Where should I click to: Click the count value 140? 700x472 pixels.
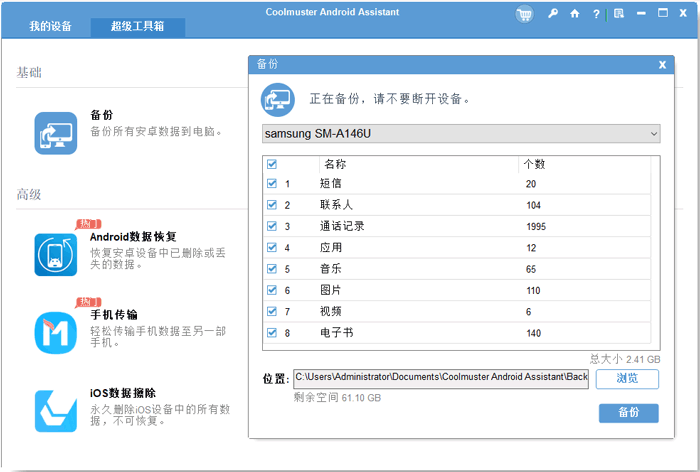click(533, 334)
